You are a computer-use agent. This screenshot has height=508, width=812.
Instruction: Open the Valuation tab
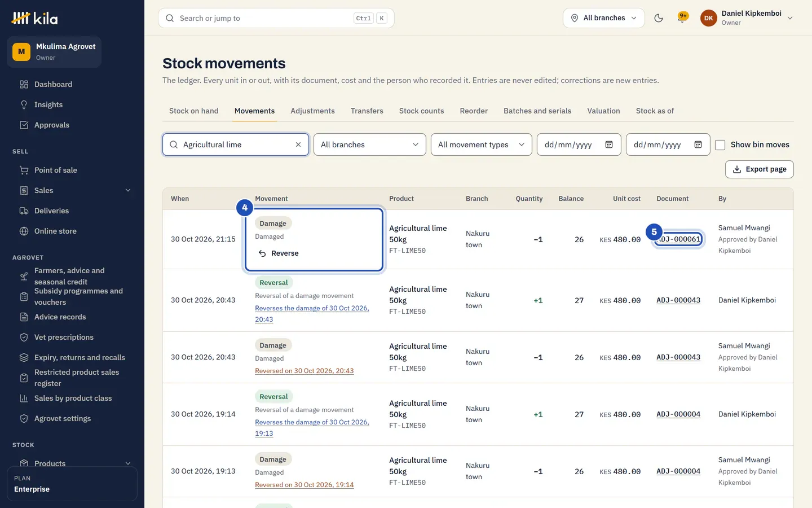tap(604, 111)
